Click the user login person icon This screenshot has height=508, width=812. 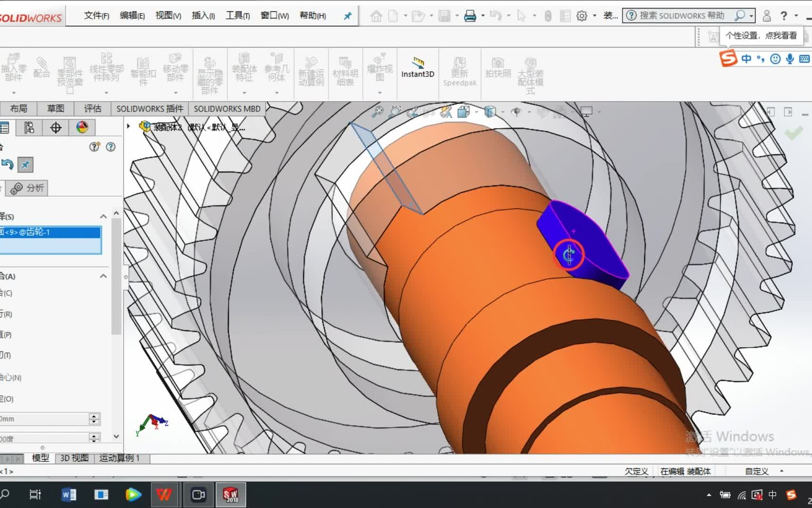[766, 16]
